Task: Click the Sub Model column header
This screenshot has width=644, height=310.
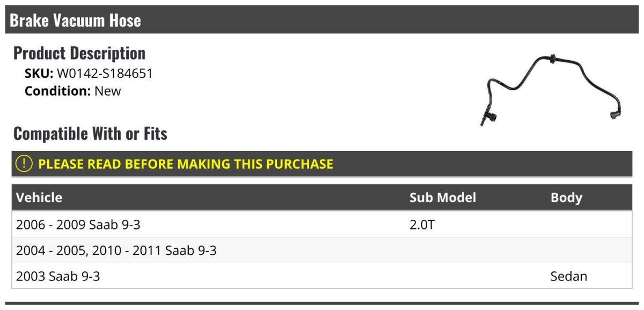Action: pos(443,197)
